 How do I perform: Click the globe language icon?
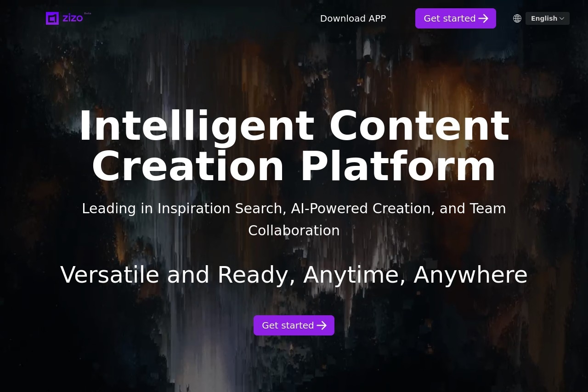coord(517,18)
